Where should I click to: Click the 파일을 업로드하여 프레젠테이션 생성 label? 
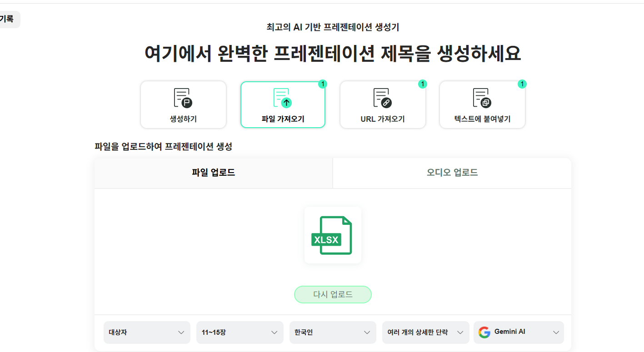click(163, 147)
